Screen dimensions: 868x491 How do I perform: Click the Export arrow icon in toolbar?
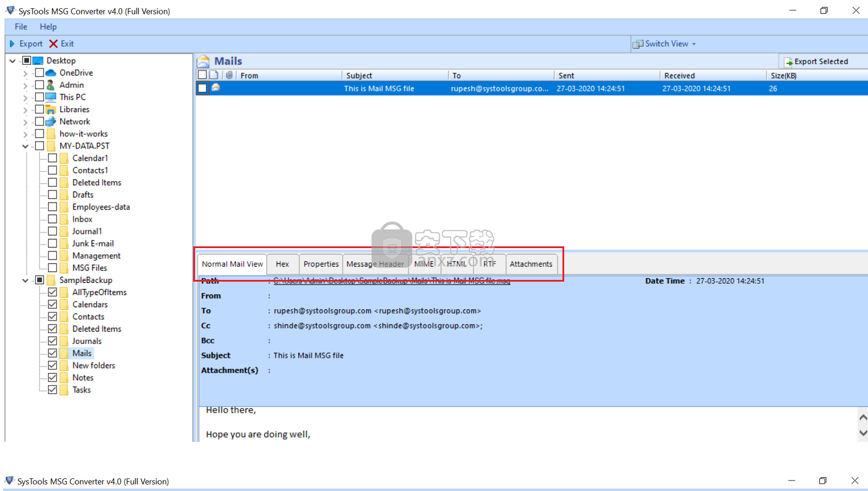pos(12,44)
